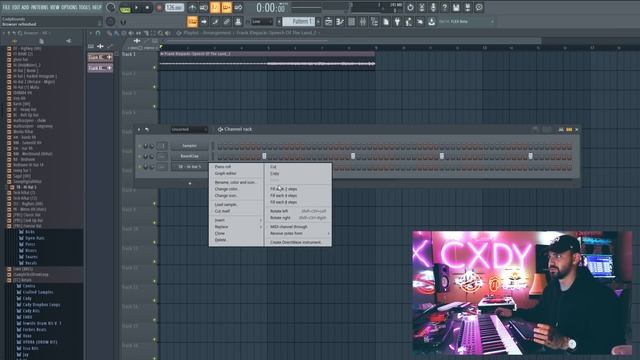Click the tempo display showing 126
This screenshot has width=640, height=360.
pos(174,8)
